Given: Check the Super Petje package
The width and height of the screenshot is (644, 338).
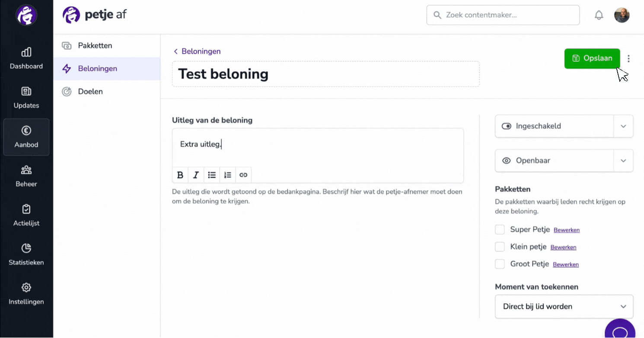Looking at the screenshot, I should click(500, 230).
